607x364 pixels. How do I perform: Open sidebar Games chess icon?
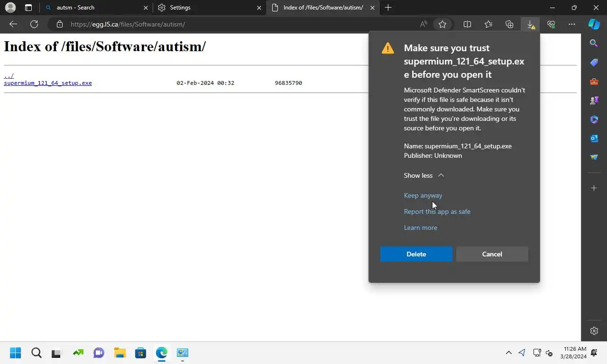point(594,100)
